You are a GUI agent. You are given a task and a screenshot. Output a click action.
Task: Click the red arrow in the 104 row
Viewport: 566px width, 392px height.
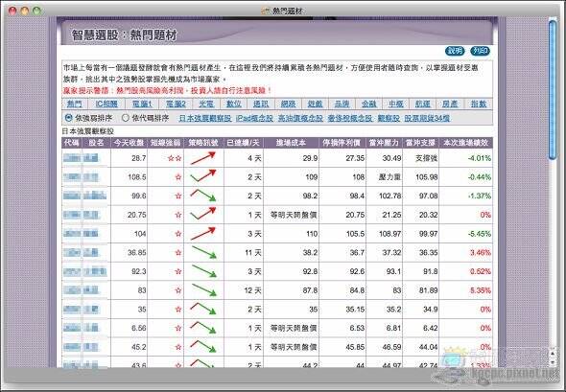[x=203, y=233]
